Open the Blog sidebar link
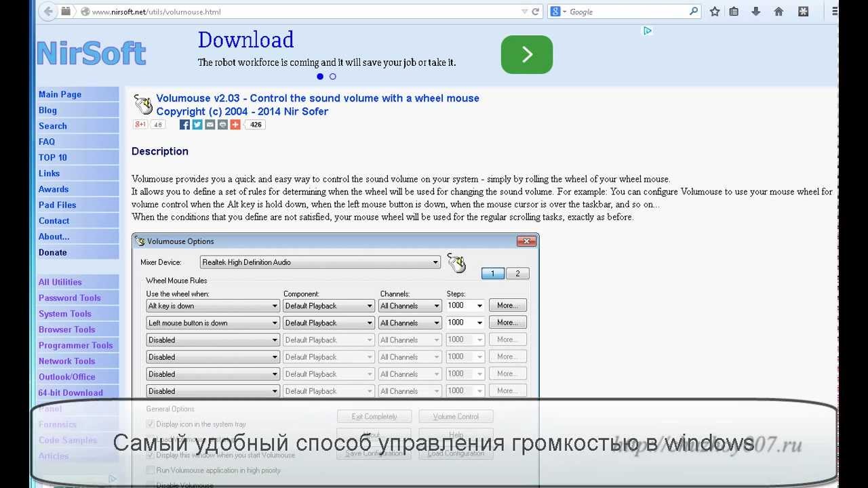868x488 pixels. click(47, 110)
